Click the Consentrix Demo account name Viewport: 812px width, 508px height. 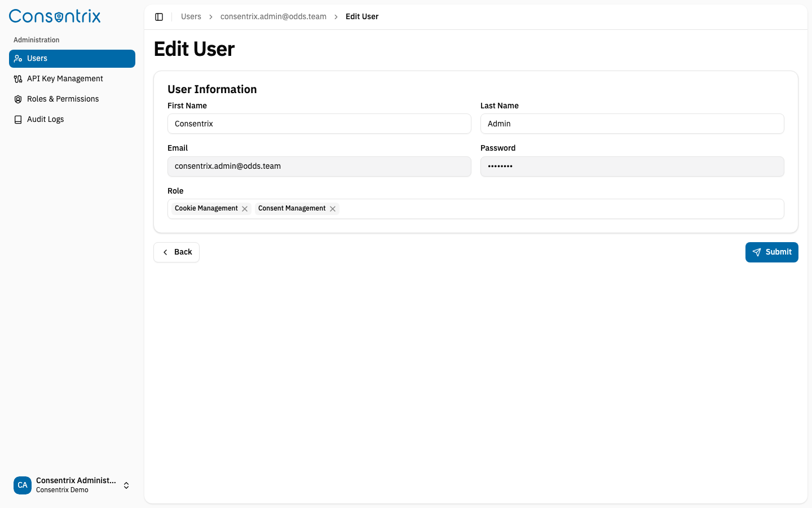pyautogui.click(x=62, y=490)
